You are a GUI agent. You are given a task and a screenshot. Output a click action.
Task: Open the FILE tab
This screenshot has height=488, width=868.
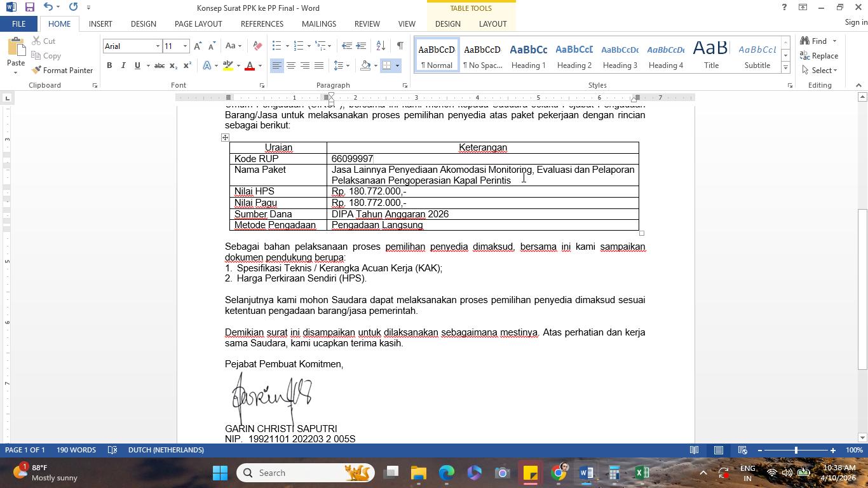[x=18, y=24]
